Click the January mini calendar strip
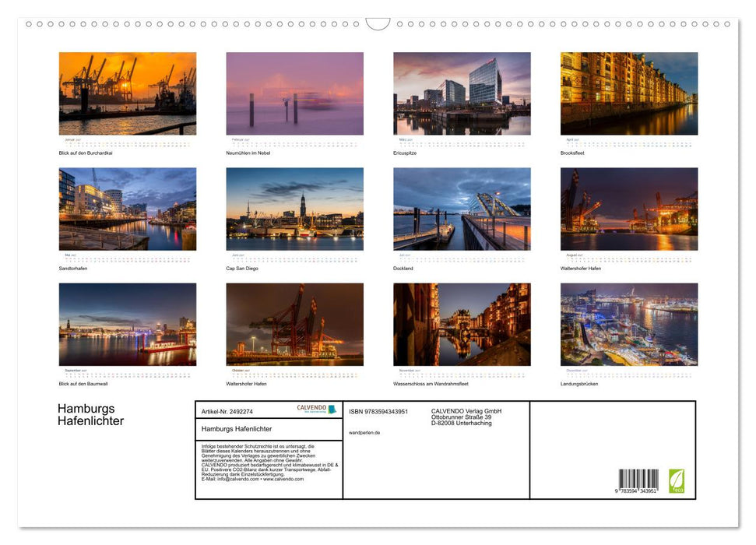The height and width of the screenshot is (545, 756). pos(128,144)
